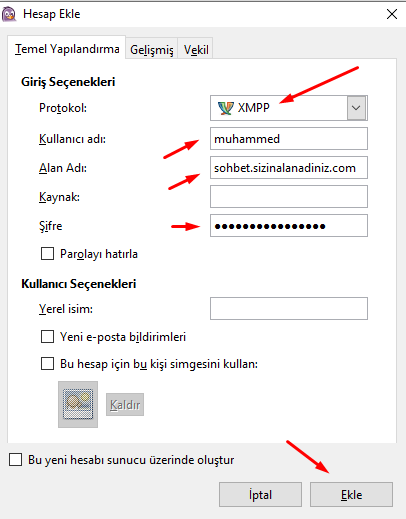
Task: Open the Protokol dropdown arrow
Action: [x=356, y=108]
